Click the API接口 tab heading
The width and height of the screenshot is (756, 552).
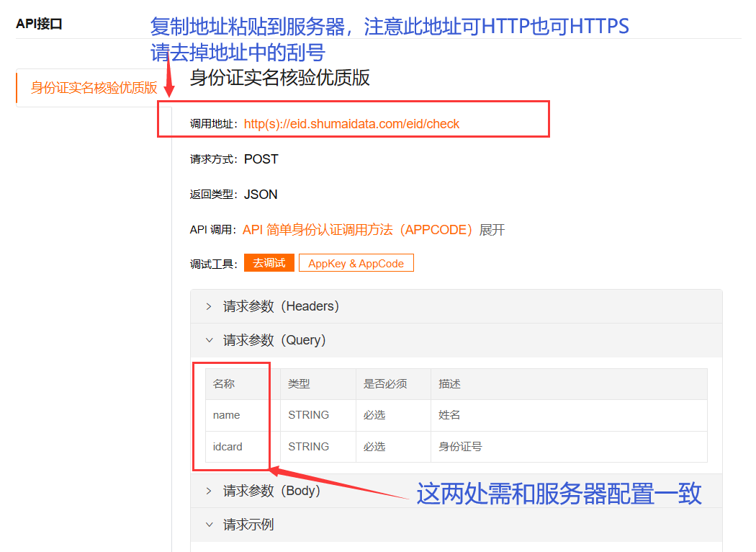click(x=39, y=24)
